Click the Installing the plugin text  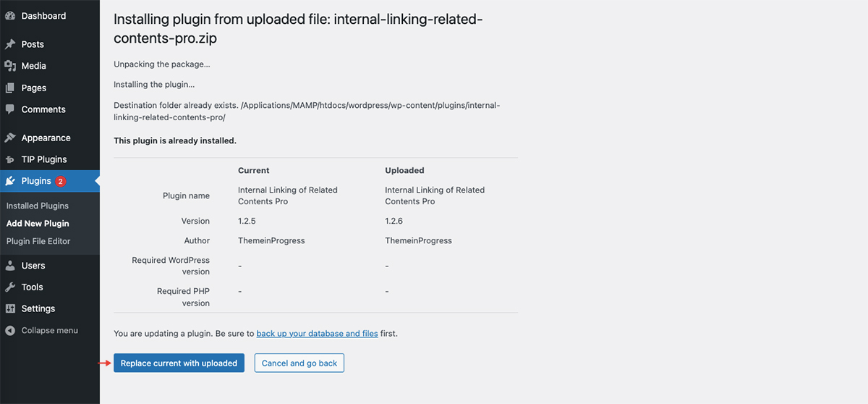154,85
